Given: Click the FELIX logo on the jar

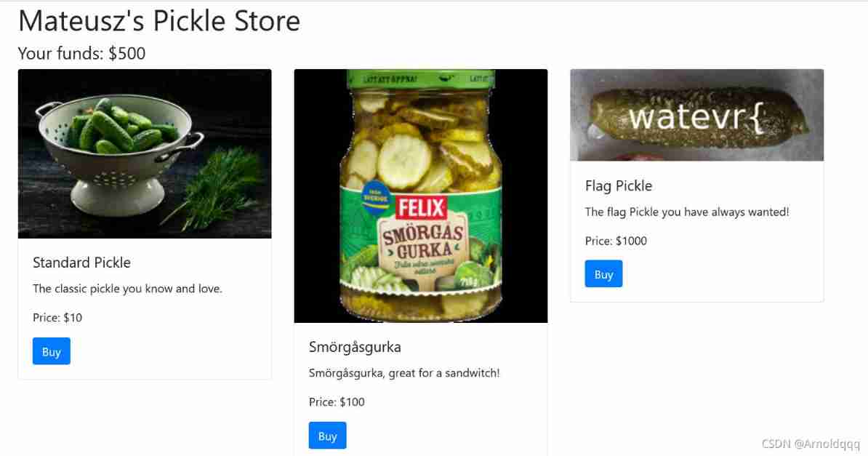Looking at the screenshot, I should tap(421, 208).
